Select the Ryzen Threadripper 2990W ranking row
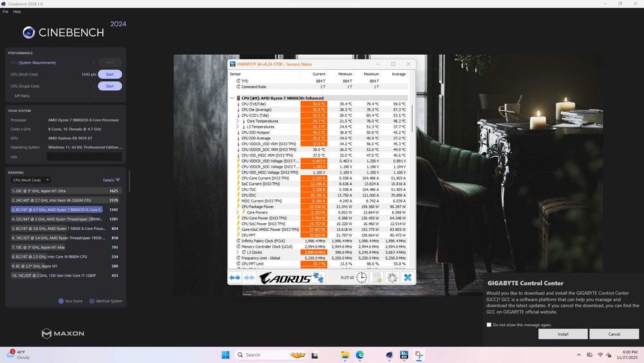The image size is (644, 363). [65, 219]
